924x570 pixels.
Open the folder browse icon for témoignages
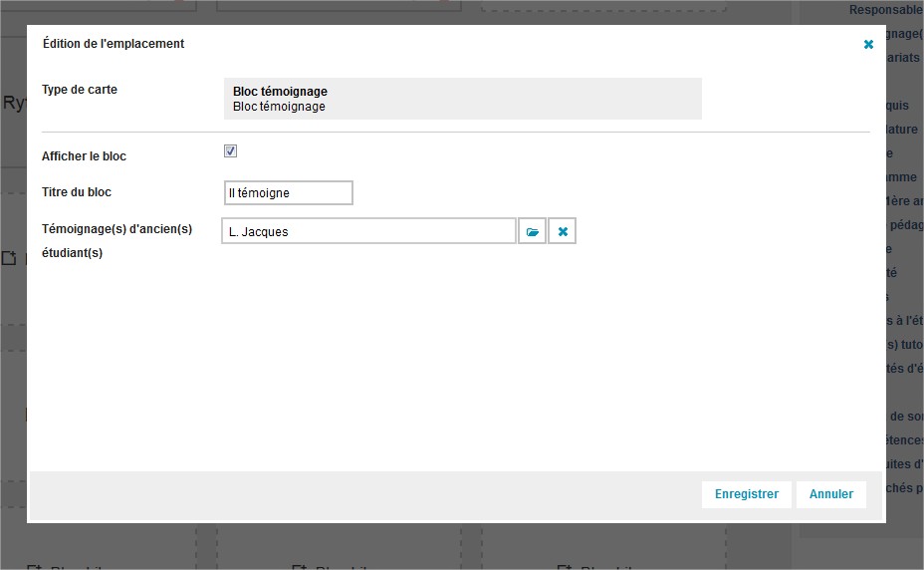[532, 231]
